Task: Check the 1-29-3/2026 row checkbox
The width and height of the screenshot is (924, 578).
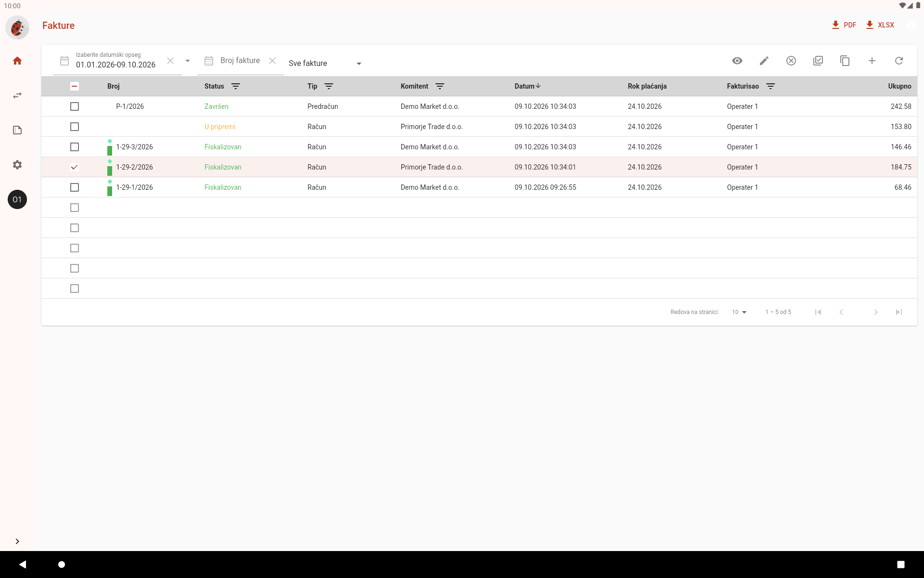Action: pyautogui.click(x=75, y=147)
